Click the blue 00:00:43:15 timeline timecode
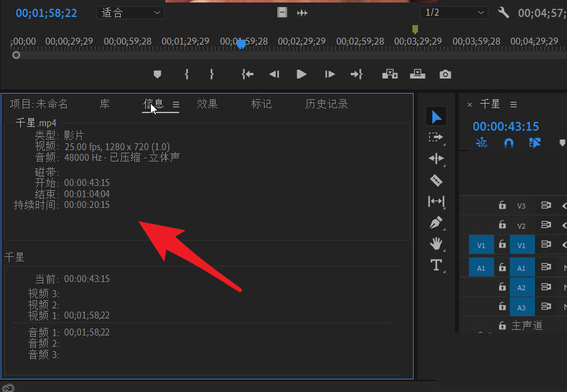 505,126
